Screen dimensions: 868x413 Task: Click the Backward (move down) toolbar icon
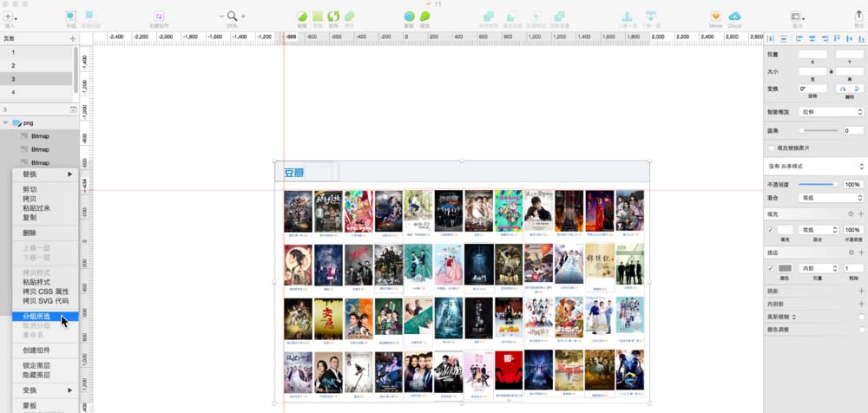click(651, 16)
